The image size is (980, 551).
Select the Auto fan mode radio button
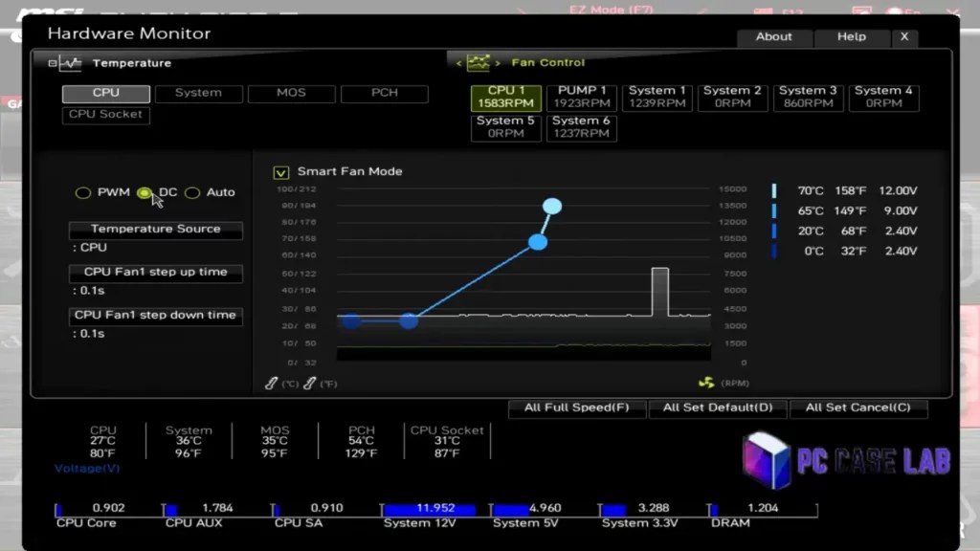coord(193,192)
